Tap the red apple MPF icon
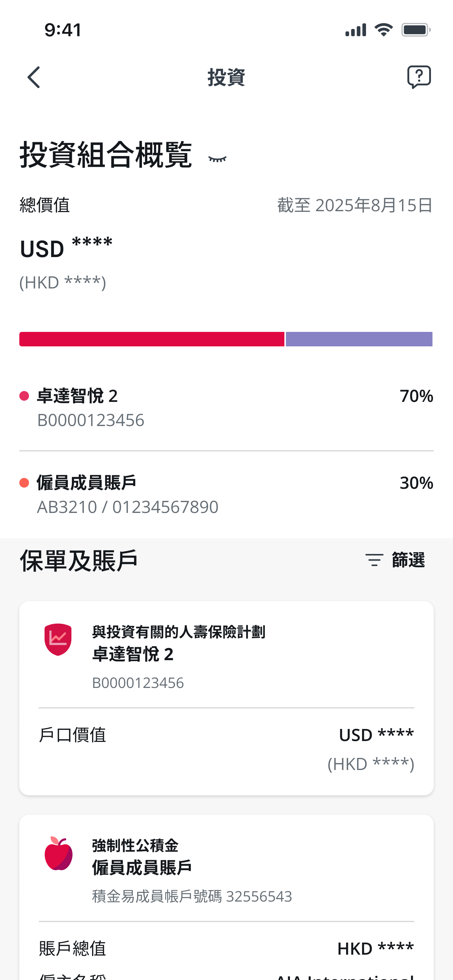 [x=58, y=854]
